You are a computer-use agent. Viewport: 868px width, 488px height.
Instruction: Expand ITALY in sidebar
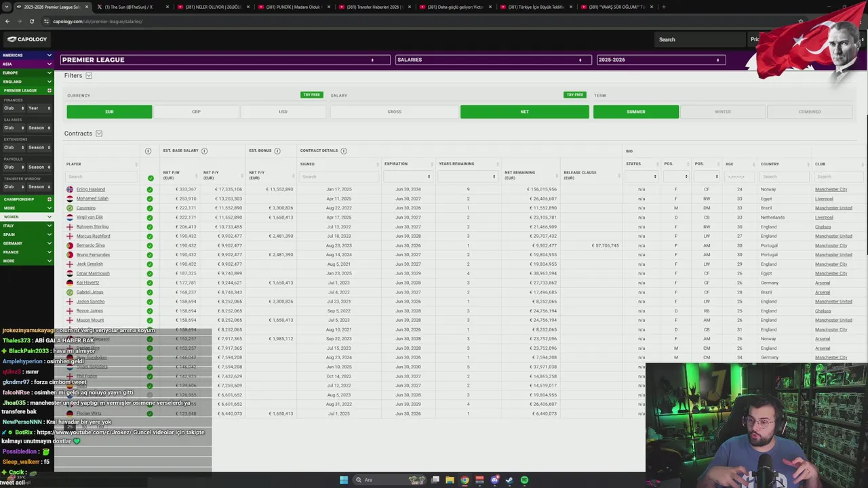[x=27, y=226]
